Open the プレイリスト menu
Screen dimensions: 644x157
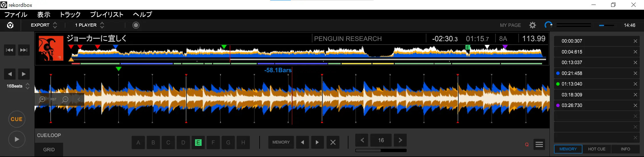click(x=107, y=15)
